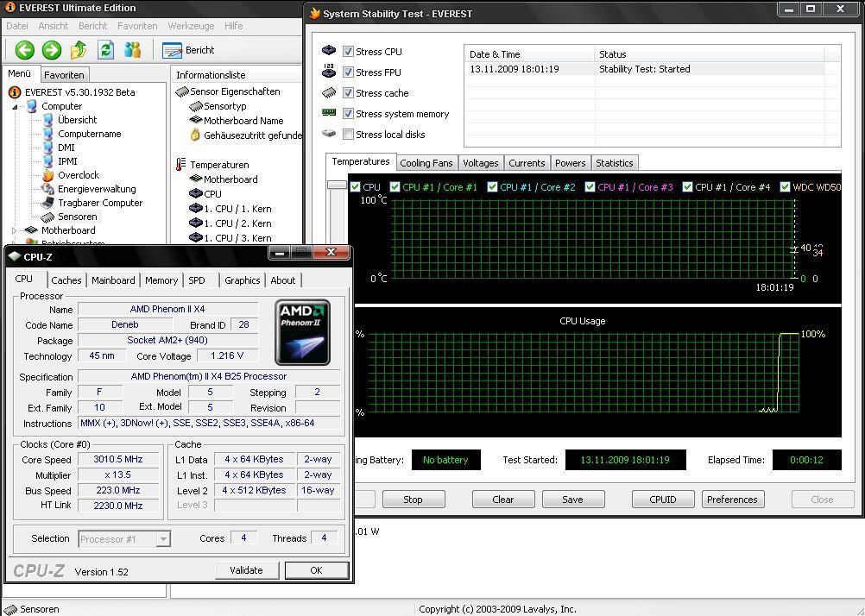Switch to the Favoriten tab
The height and width of the screenshot is (616, 865).
[64, 74]
